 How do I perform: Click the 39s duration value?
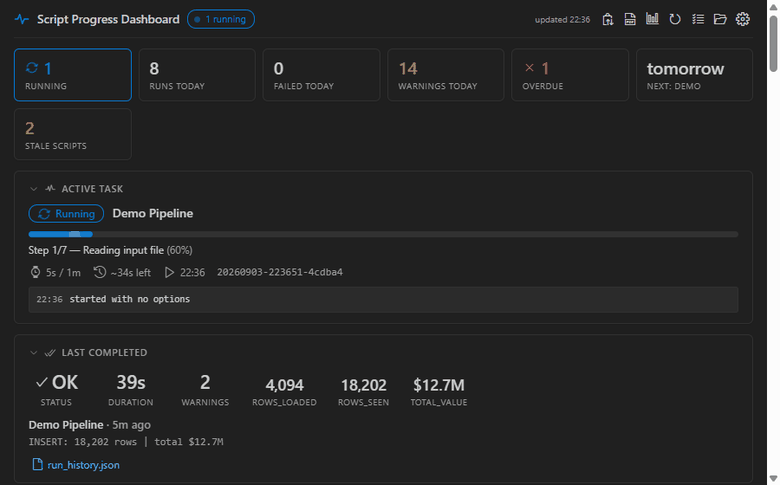point(131,383)
